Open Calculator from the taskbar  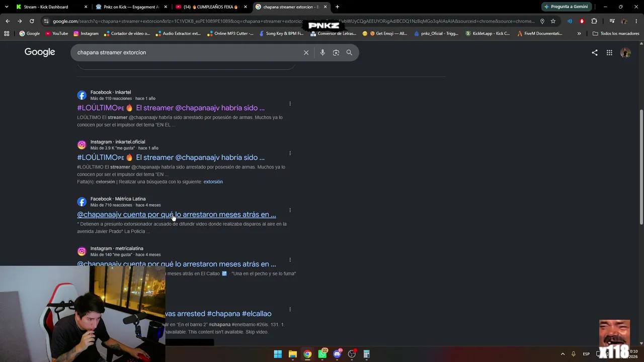pos(367,354)
